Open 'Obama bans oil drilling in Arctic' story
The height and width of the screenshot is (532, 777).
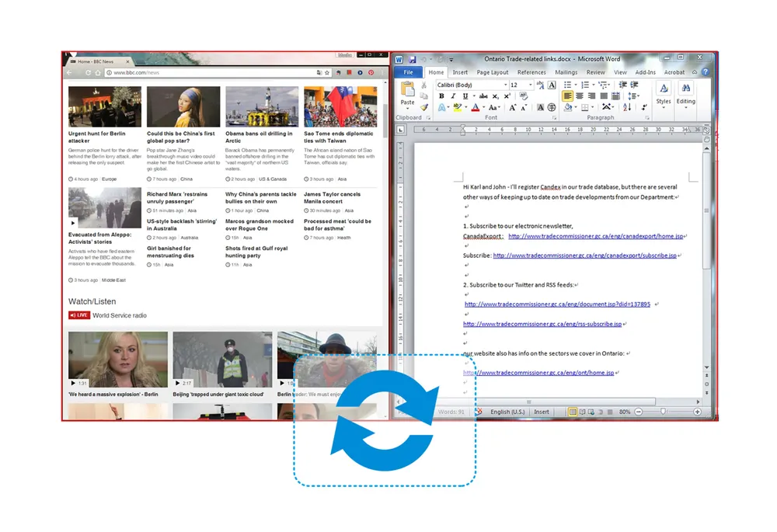tap(260, 137)
